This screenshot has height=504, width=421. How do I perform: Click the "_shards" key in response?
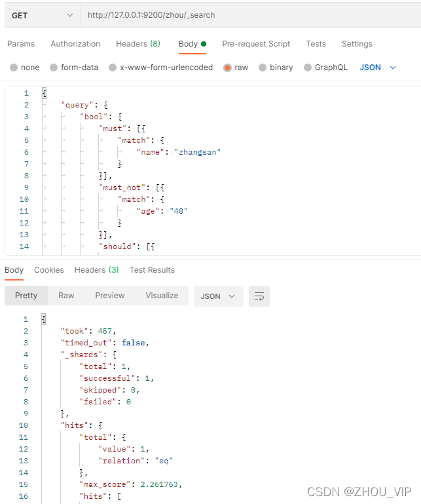pyautogui.click(x=82, y=355)
